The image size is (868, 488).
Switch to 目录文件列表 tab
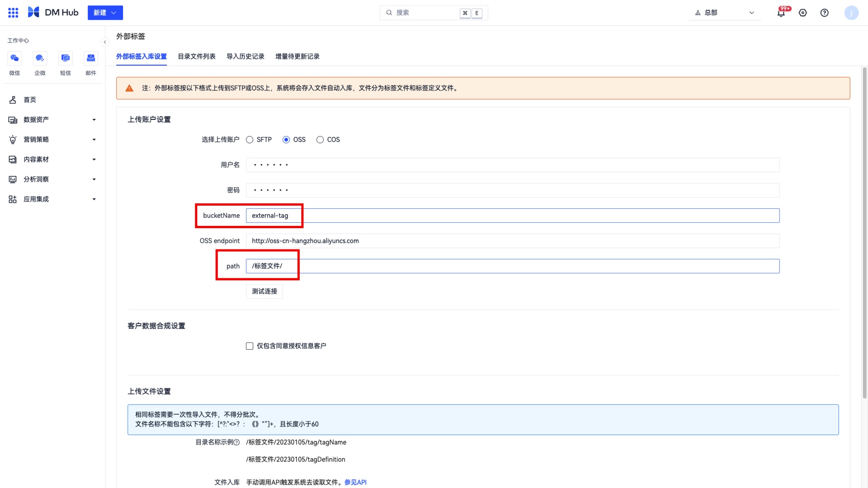[197, 56]
